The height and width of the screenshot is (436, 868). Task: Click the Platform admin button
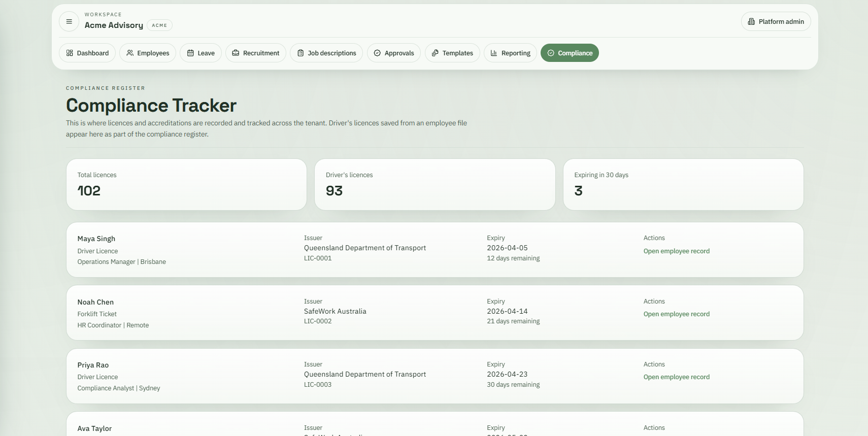[x=776, y=21]
